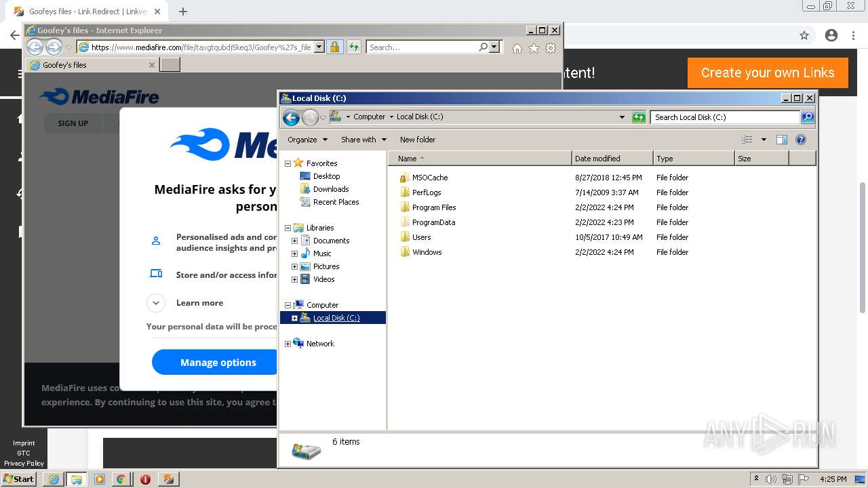Click the taskbar clock showing 4:25 PM
This screenshot has width=868, height=488.
coord(833,479)
